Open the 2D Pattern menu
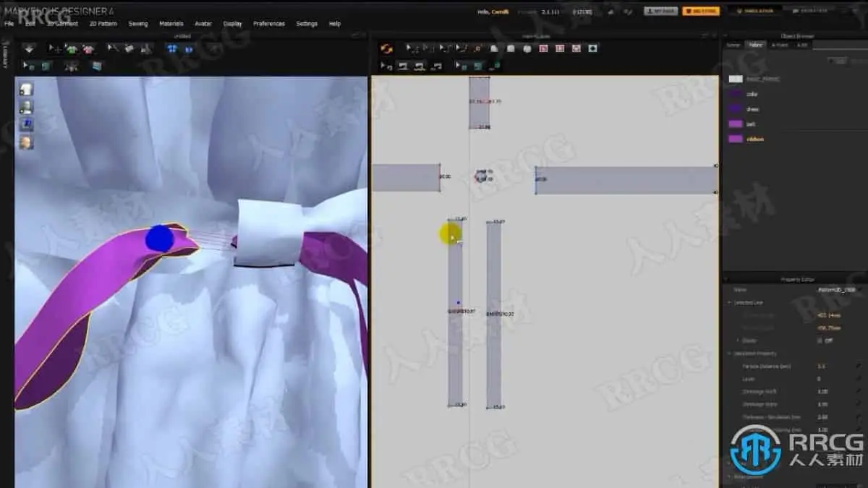 (103, 24)
